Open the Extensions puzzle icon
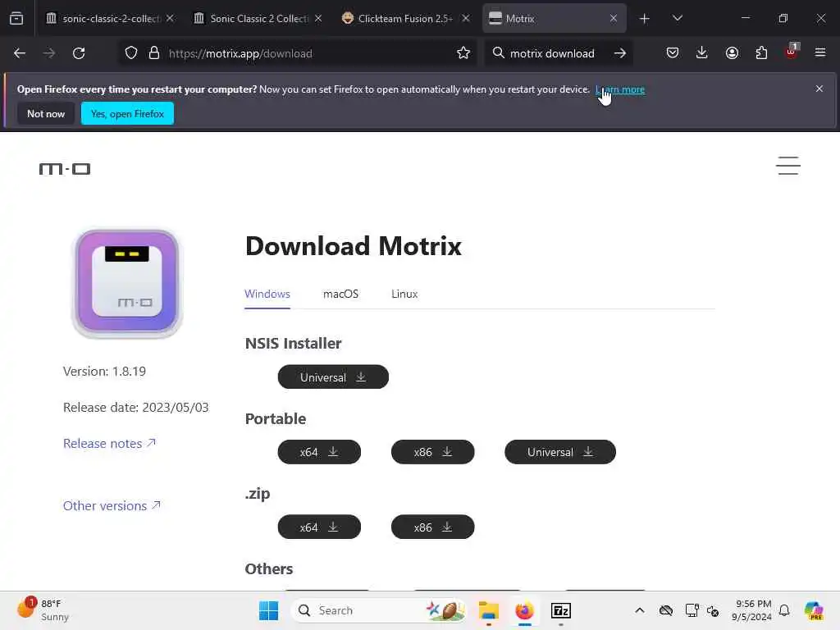 point(761,53)
